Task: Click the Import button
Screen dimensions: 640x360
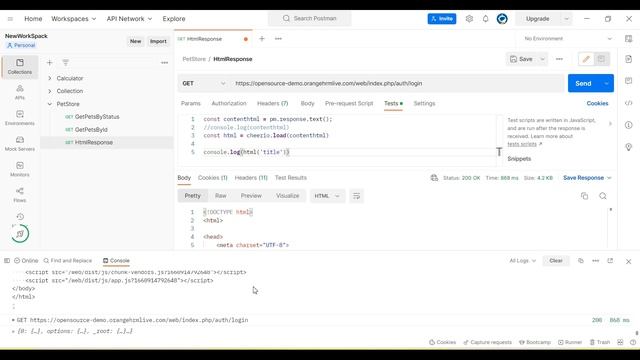Action: (158, 41)
